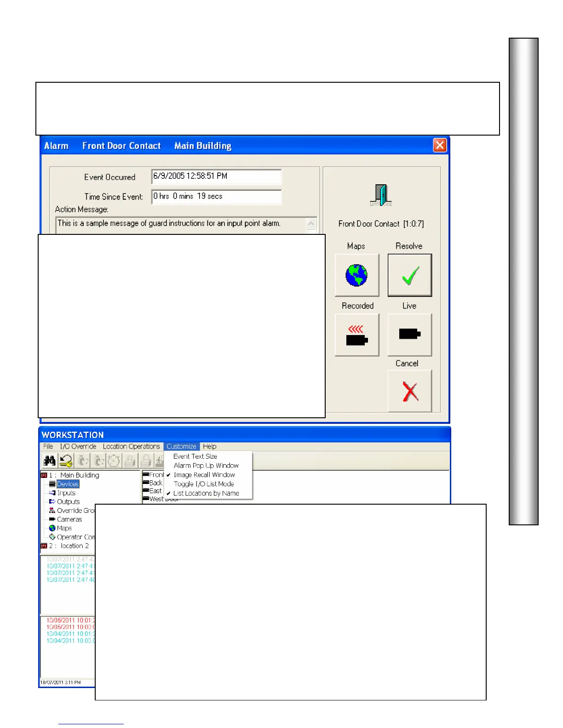Open the Location Operations menu

coord(131,446)
